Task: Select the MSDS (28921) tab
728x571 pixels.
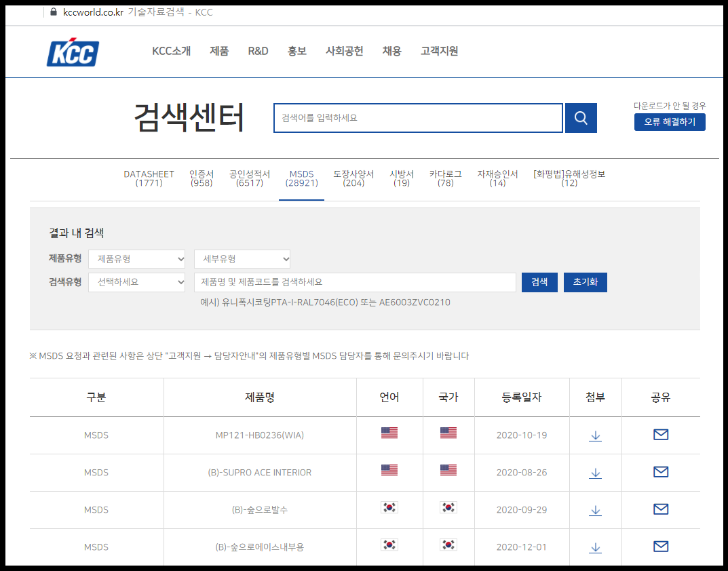Action: [302, 178]
